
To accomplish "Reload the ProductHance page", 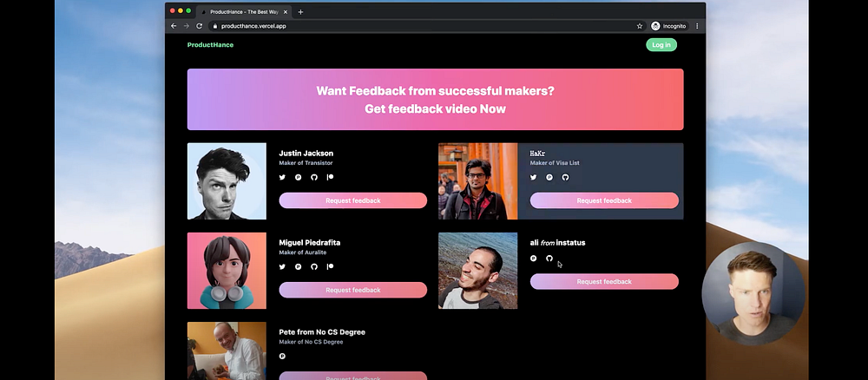I will coord(200,26).
